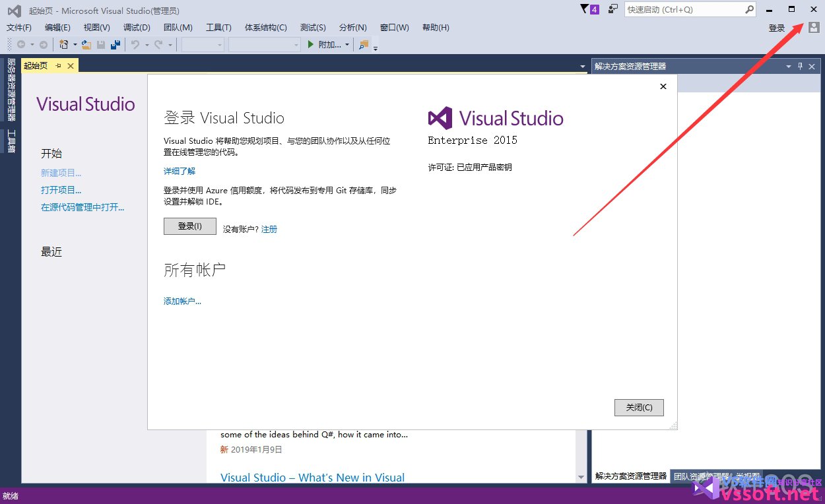Click the 注册 sign-up link
This screenshot has width=825, height=504.
[269, 229]
